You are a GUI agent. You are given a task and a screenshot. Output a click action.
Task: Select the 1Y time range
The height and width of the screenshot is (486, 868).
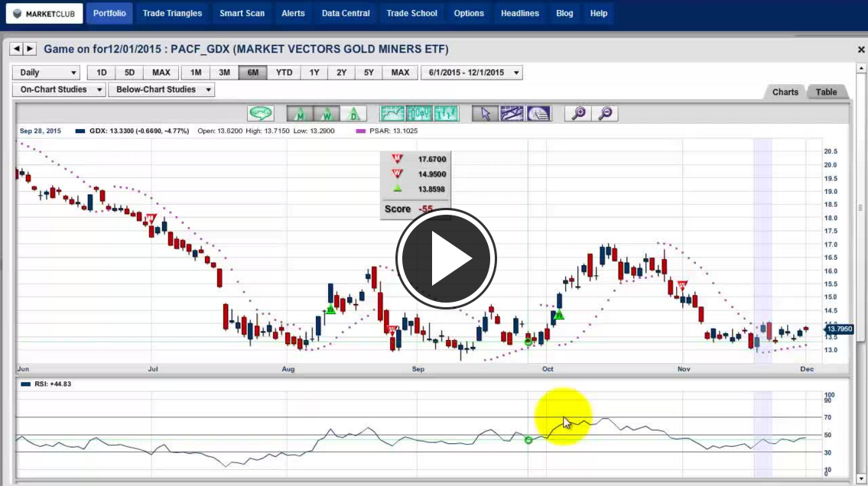click(314, 73)
